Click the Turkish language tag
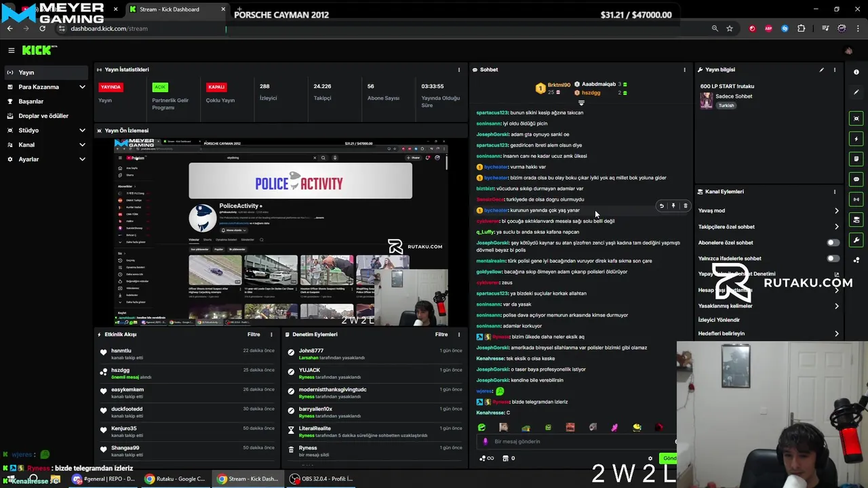The height and width of the screenshot is (488, 868). pos(726,106)
